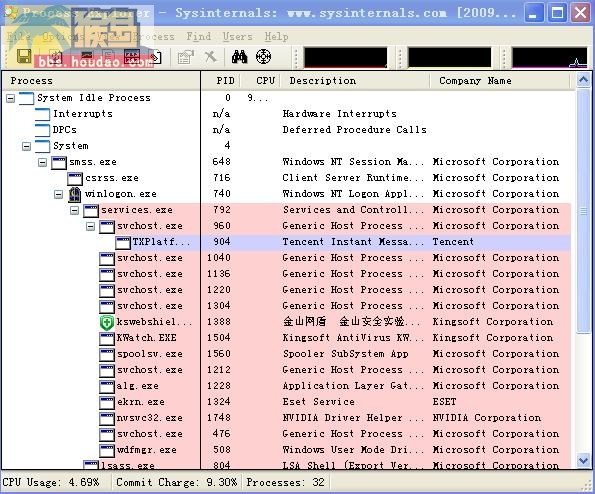
Task: Show the lower pane using its toolbar icon
Action: 131,57
